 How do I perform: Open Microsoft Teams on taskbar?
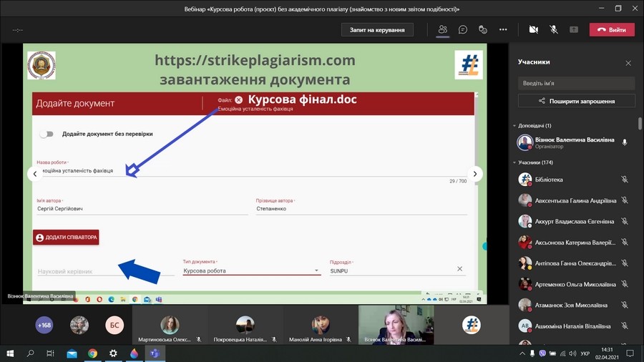[155, 353]
